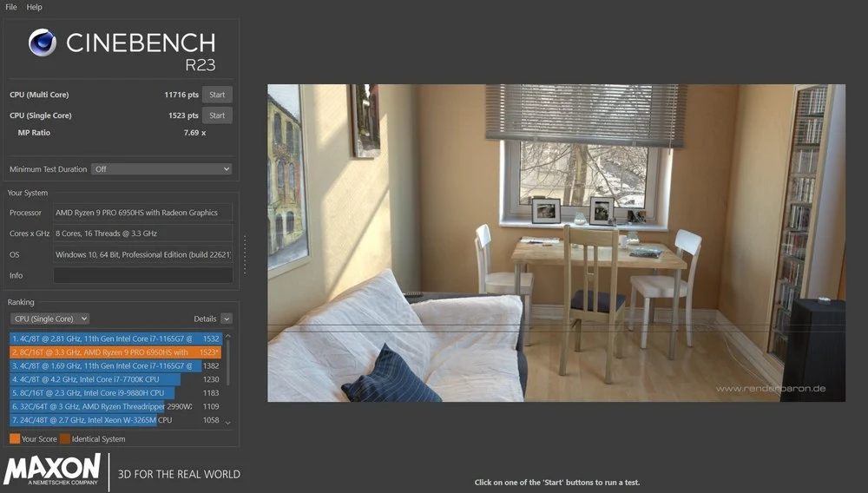Click the Cinebench logo icon
868x493 pixels.
tap(43, 43)
